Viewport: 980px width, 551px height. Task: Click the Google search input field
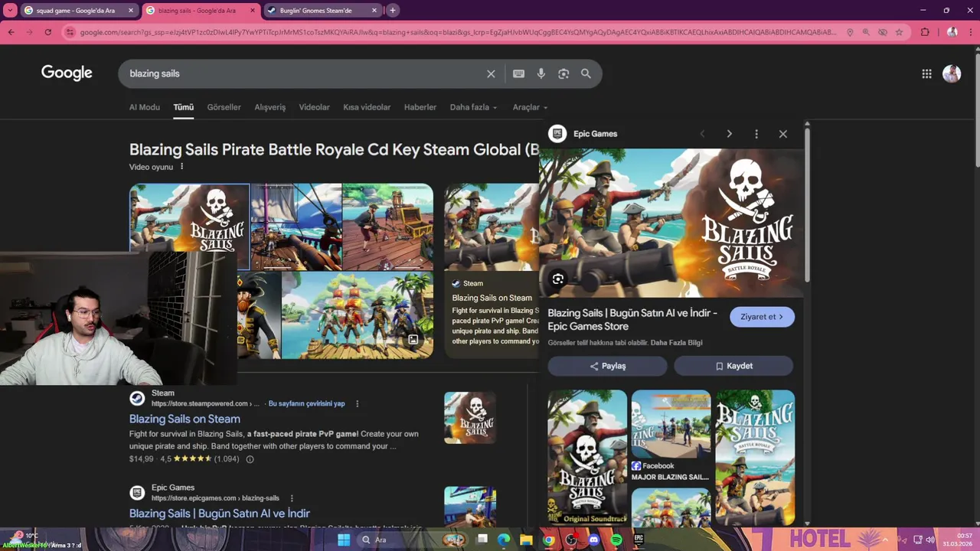tap(302, 73)
